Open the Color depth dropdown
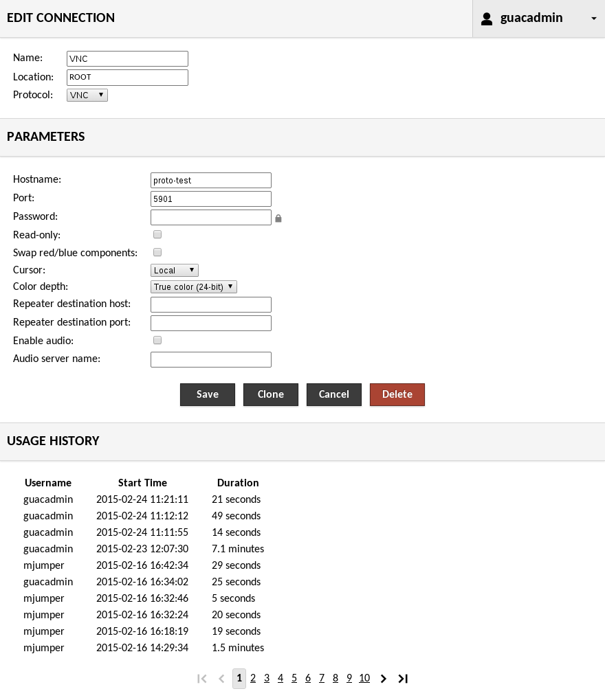The image size is (605, 700). (194, 287)
